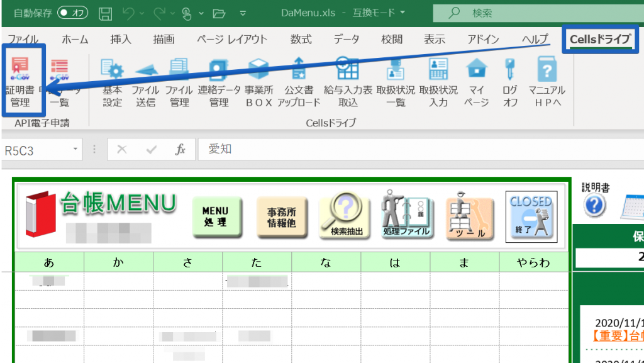Click the open folder icon in title bar
Image resolution: width=644 pixels, height=363 pixels.
pyautogui.click(x=219, y=14)
